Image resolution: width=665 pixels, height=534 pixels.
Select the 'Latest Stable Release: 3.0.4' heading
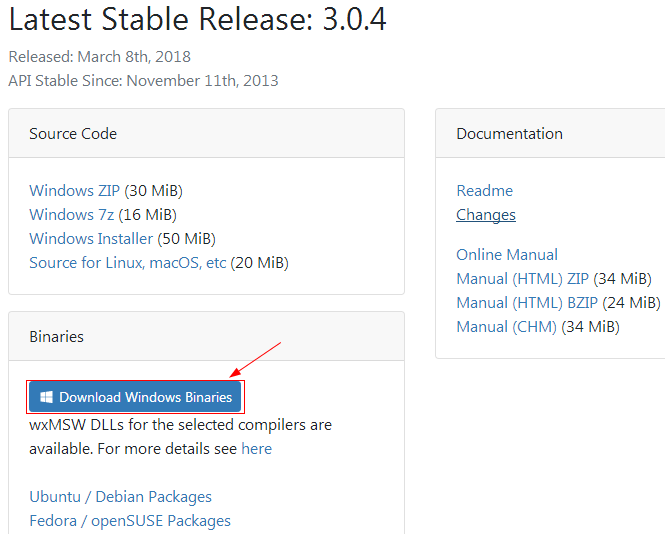point(198,19)
